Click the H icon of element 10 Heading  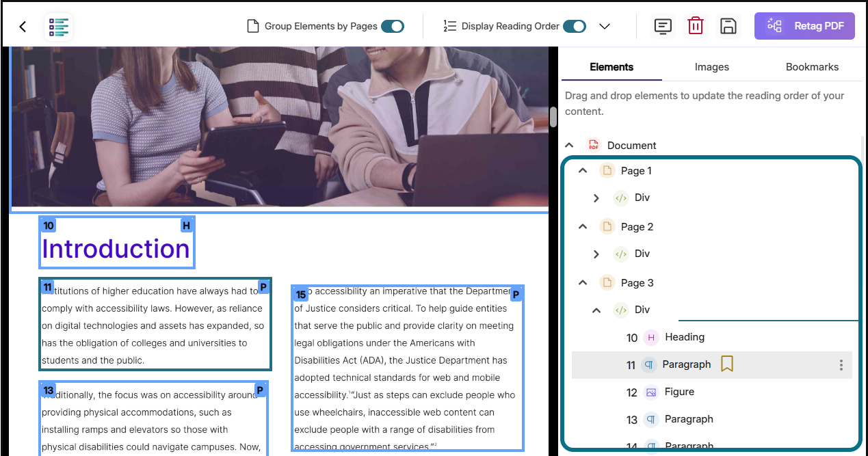tap(651, 337)
